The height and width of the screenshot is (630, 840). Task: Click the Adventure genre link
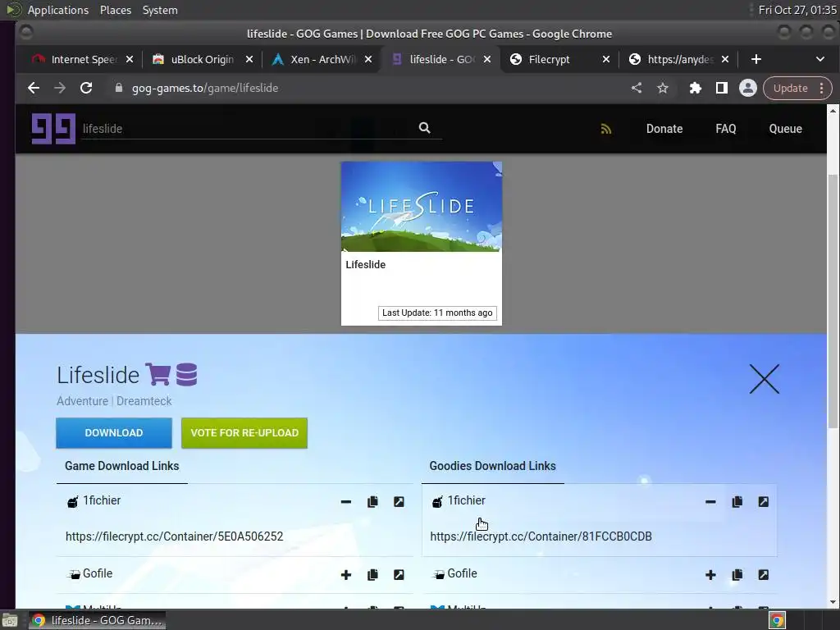[x=82, y=400]
